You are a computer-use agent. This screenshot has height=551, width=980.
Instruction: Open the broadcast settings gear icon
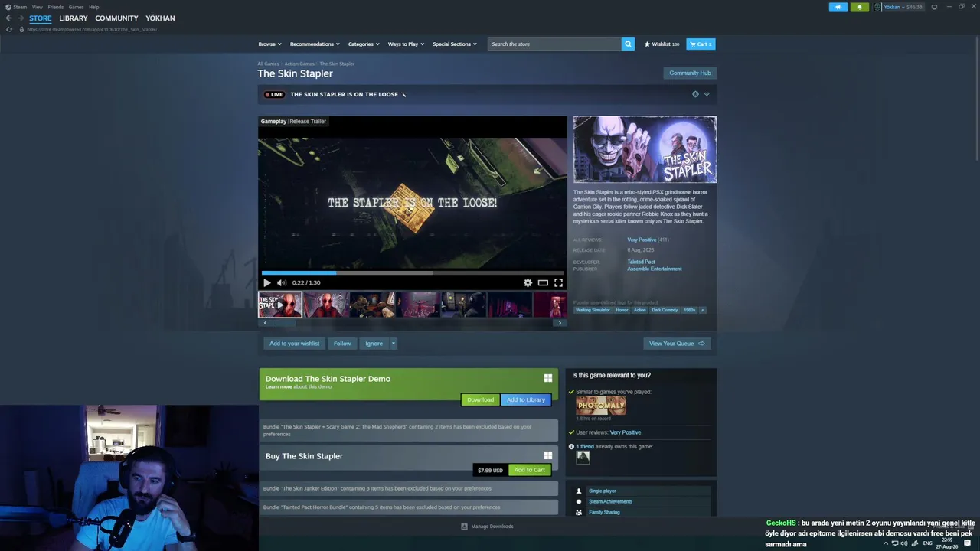pyautogui.click(x=695, y=94)
